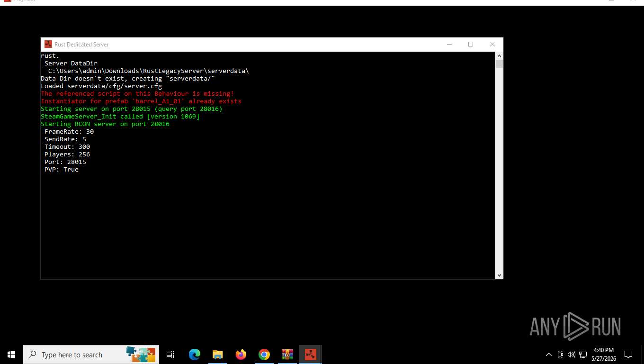This screenshot has height=364, width=644.
Task: Click the Rust Dedicated Server title bar icon
Action: tap(48, 44)
